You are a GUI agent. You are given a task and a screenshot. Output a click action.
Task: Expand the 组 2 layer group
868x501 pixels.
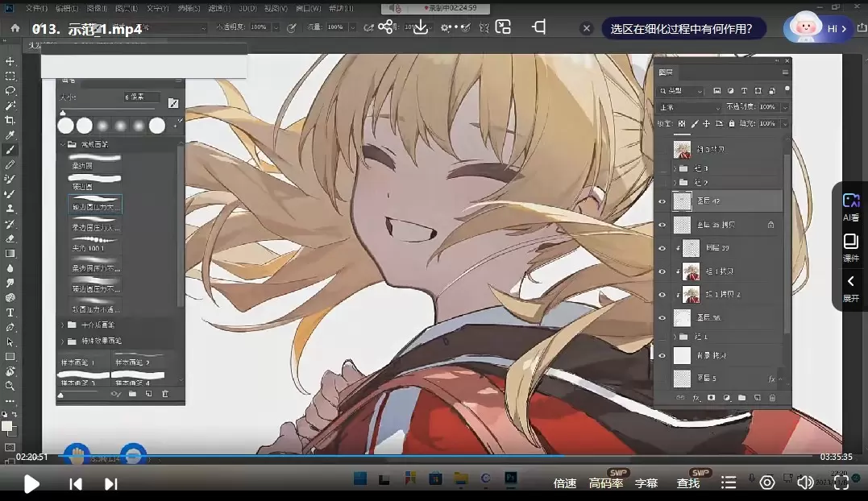point(675,183)
